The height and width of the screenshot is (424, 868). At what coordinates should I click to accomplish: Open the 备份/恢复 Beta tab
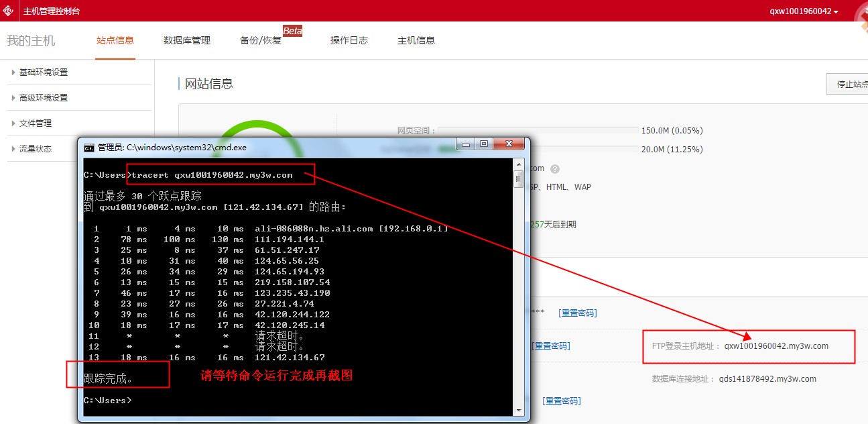(x=261, y=40)
